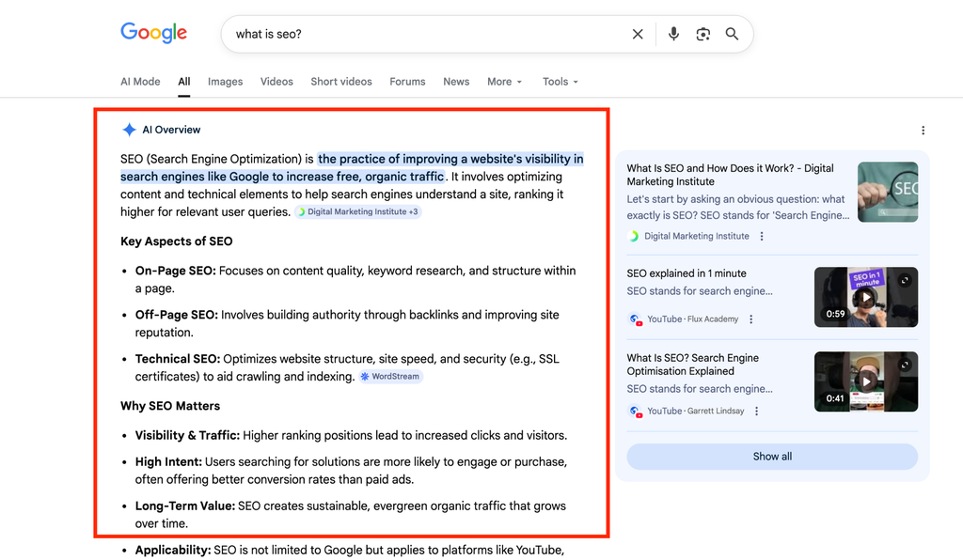
Task: Switch to the Images tab
Action: coord(225,82)
